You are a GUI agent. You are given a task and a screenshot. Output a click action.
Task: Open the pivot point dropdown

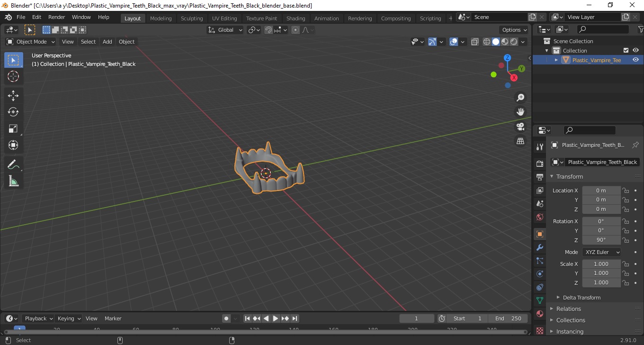254,30
